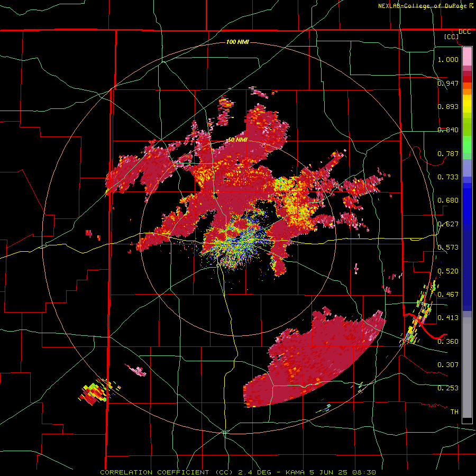Select the 0.947 scale value
The height and width of the screenshot is (476, 476).
[x=448, y=83]
